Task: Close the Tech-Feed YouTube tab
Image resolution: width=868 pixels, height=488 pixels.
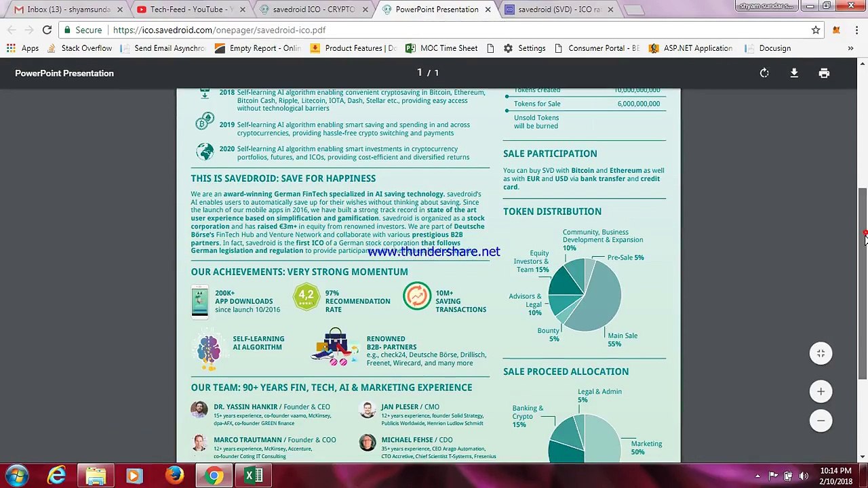Action: 243,9
